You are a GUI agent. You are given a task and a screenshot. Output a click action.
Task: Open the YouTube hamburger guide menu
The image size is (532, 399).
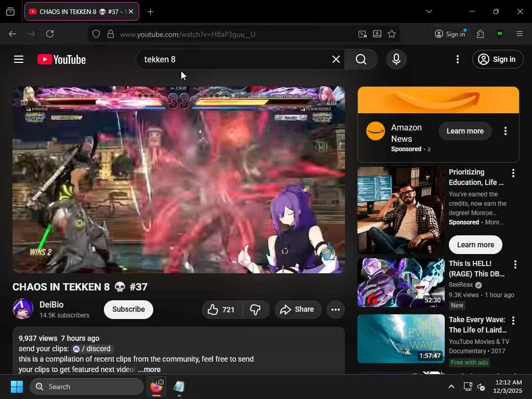[x=19, y=59]
